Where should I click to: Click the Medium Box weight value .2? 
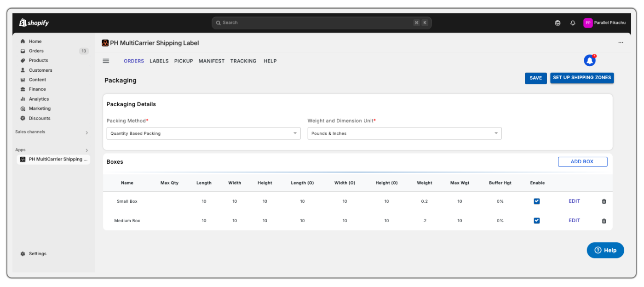point(425,221)
